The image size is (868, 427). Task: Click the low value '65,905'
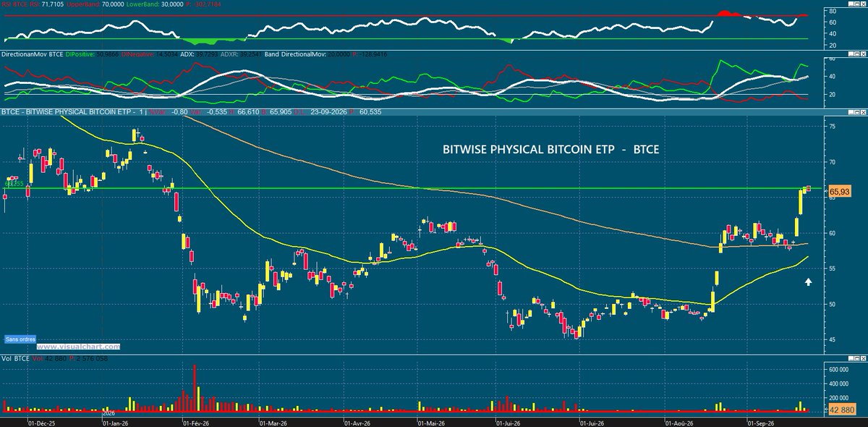coord(281,112)
